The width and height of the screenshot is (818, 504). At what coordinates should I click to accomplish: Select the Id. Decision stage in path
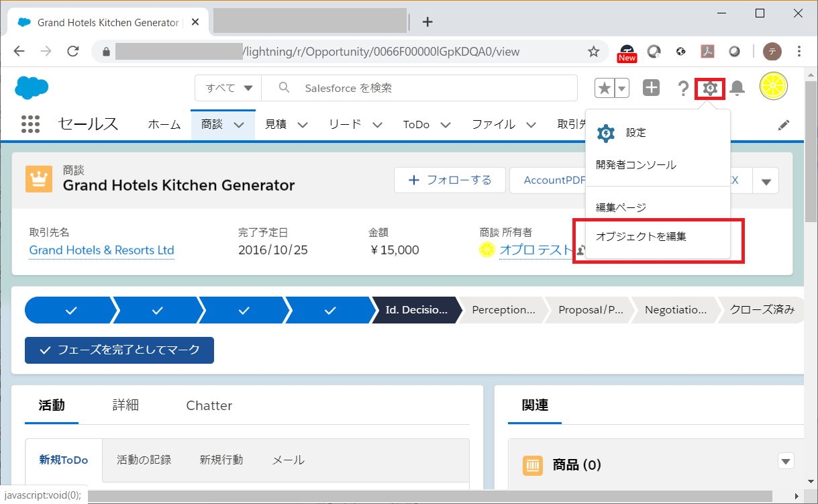tap(416, 310)
